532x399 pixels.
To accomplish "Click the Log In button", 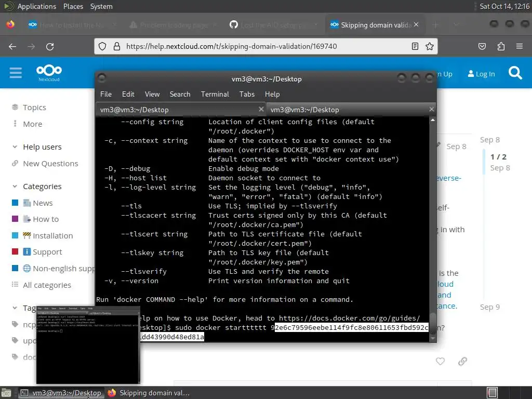I will (x=481, y=74).
